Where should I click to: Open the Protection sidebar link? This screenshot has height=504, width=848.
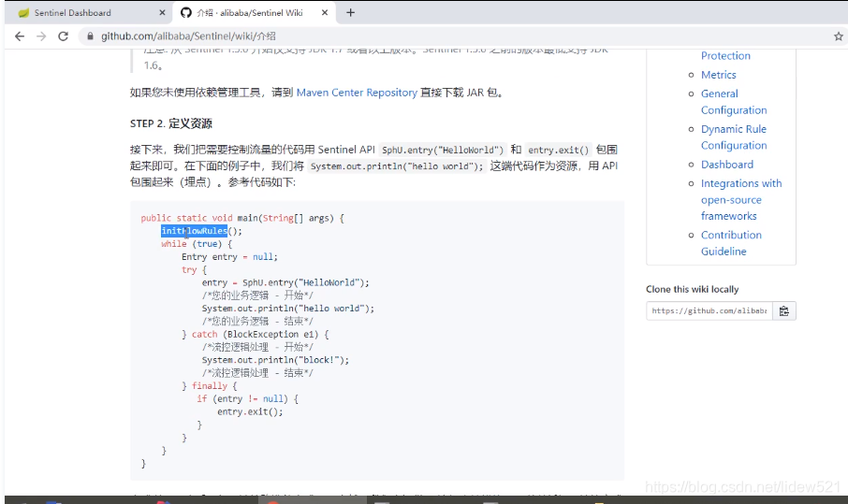pyautogui.click(x=725, y=56)
